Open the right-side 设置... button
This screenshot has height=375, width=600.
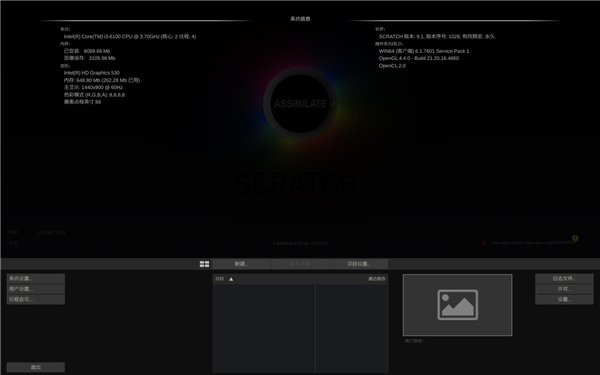tap(564, 299)
